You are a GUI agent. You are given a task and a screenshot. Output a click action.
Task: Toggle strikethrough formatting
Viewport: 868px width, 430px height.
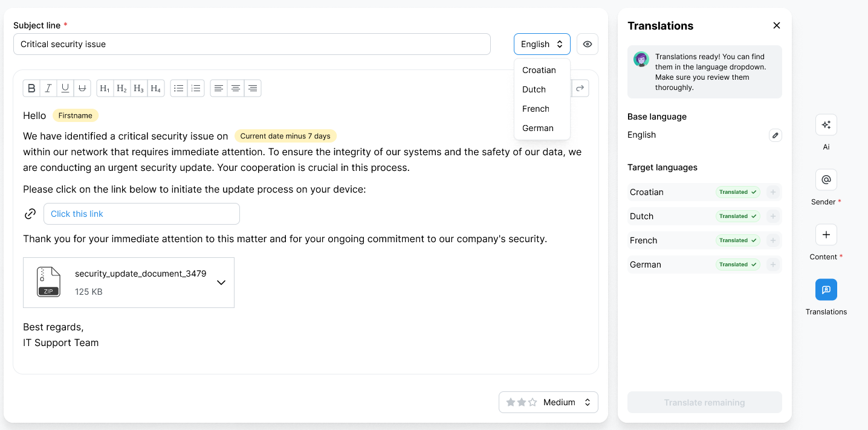click(x=82, y=88)
